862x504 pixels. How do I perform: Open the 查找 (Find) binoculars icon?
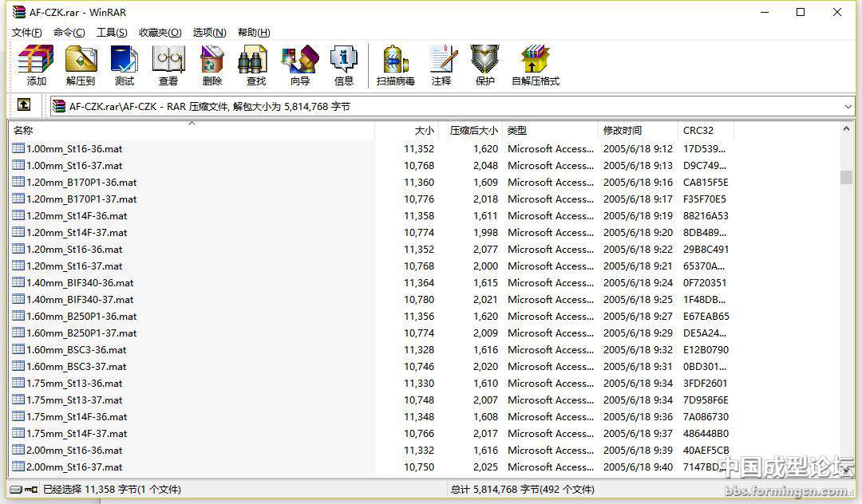click(x=255, y=65)
